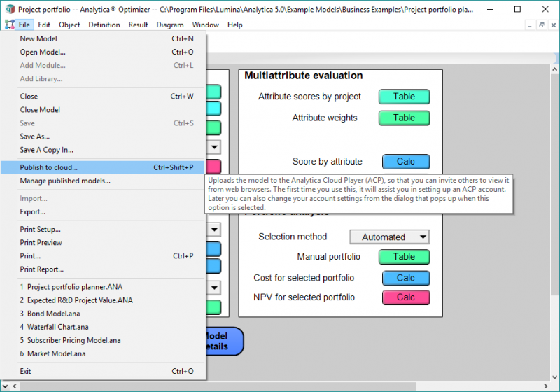The height and width of the screenshot is (392, 560).
Task: Click the vertical scrollbar up arrow
Action: click(x=554, y=69)
